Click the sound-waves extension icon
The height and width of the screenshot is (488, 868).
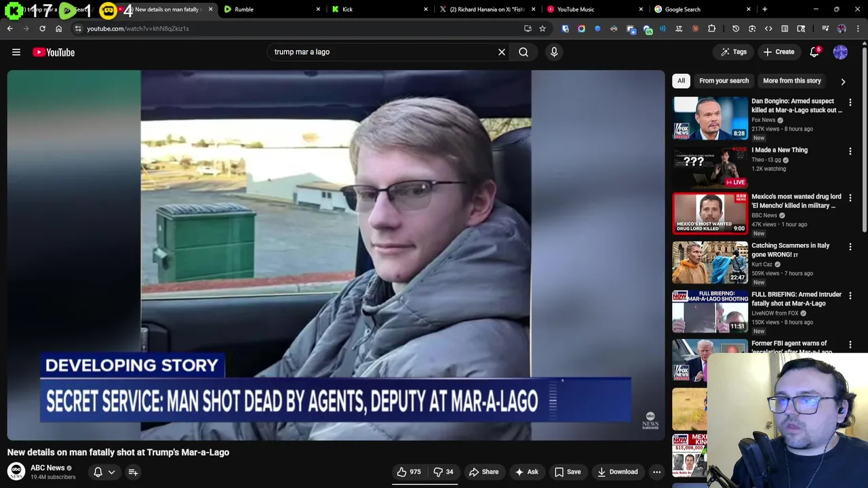coord(663,28)
